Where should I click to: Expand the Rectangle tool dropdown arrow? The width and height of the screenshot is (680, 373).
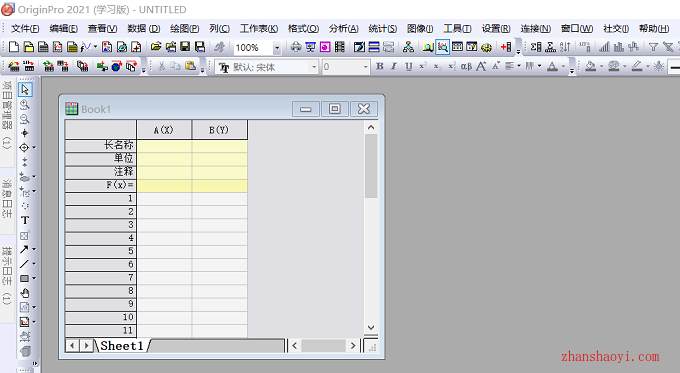coord(34,278)
